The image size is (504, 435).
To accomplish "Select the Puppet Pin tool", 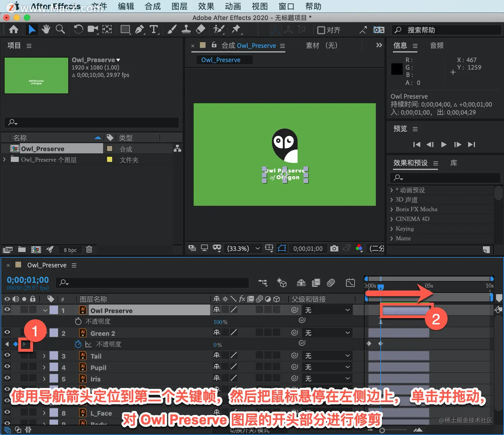I will 236,30.
